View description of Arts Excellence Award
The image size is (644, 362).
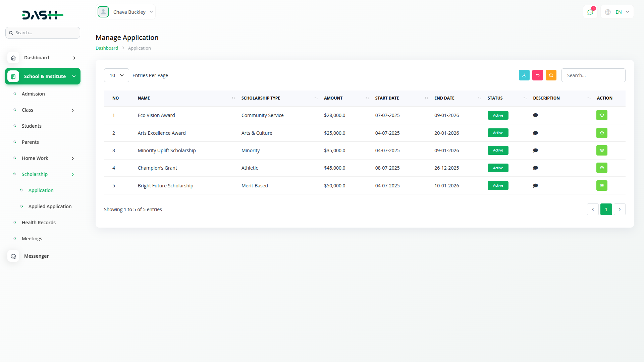[x=535, y=133]
